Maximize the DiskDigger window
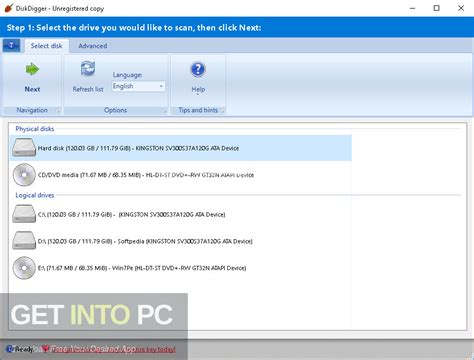 436,8
